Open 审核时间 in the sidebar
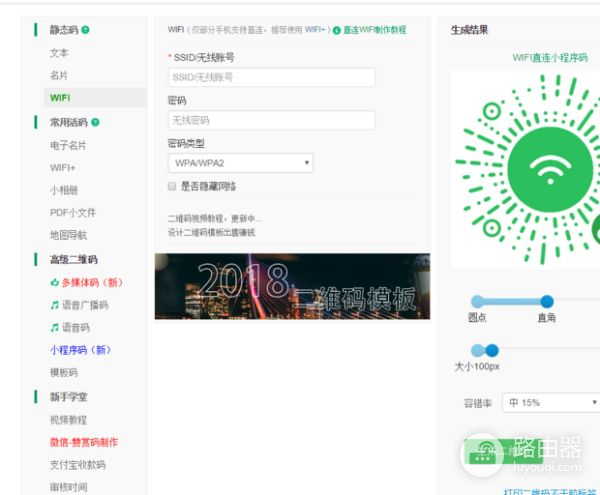The width and height of the screenshot is (600, 495). pos(68,487)
